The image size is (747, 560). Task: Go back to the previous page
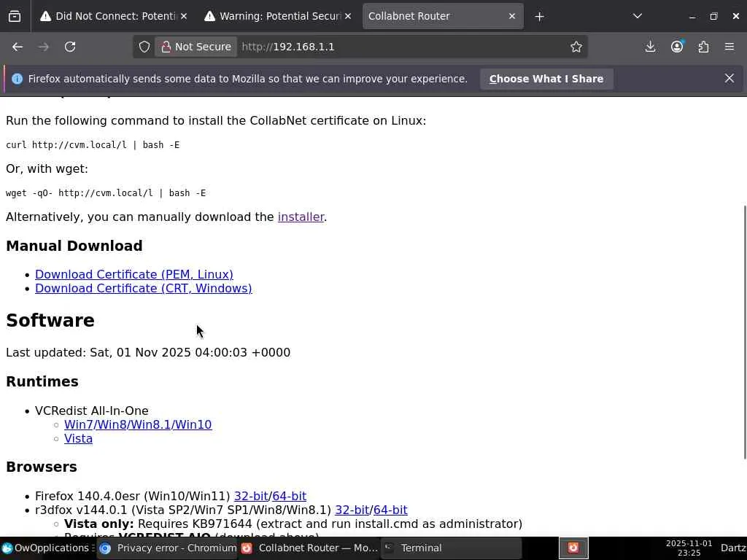tap(18, 47)
